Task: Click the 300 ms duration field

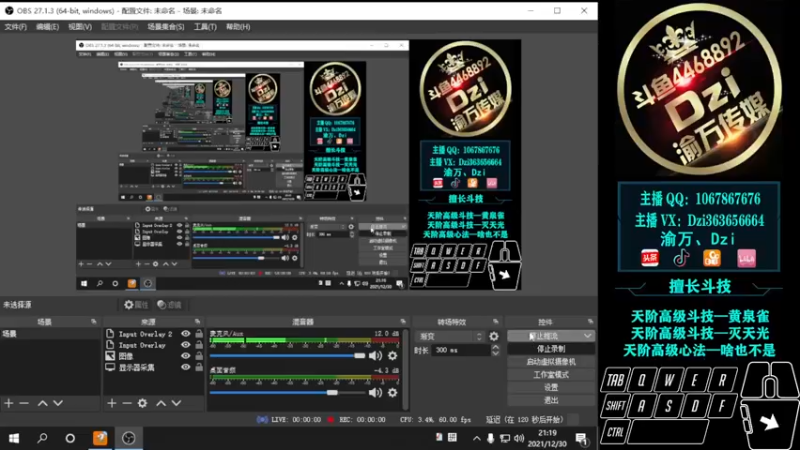Action: click(x=461, y=350)
